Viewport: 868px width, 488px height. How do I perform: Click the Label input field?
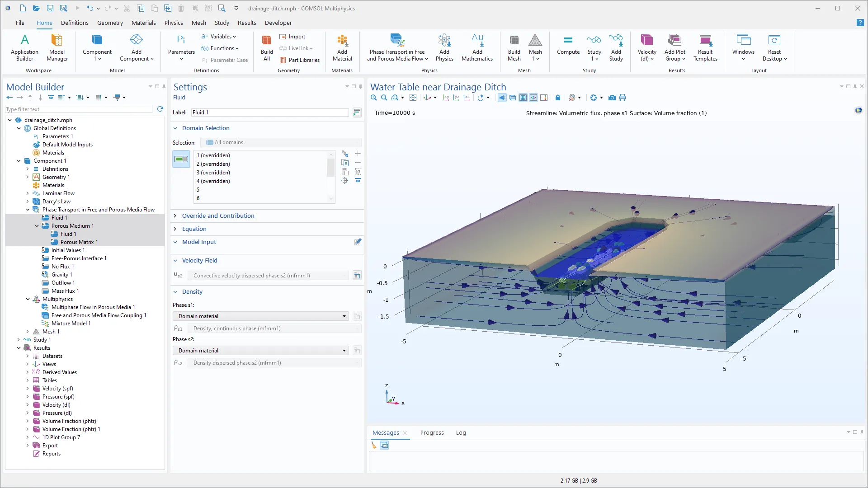click(x=270, y=113)
